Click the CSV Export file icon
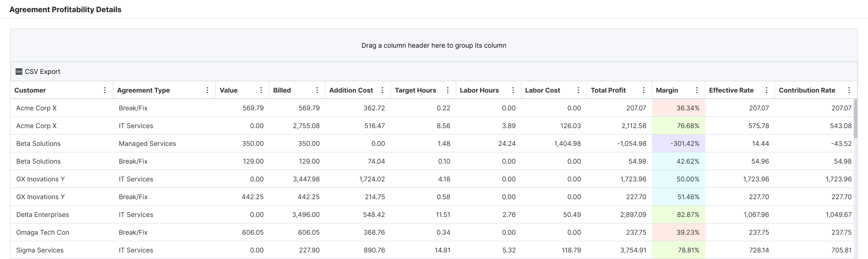This screenshot has height=259, width=868. 19,72
